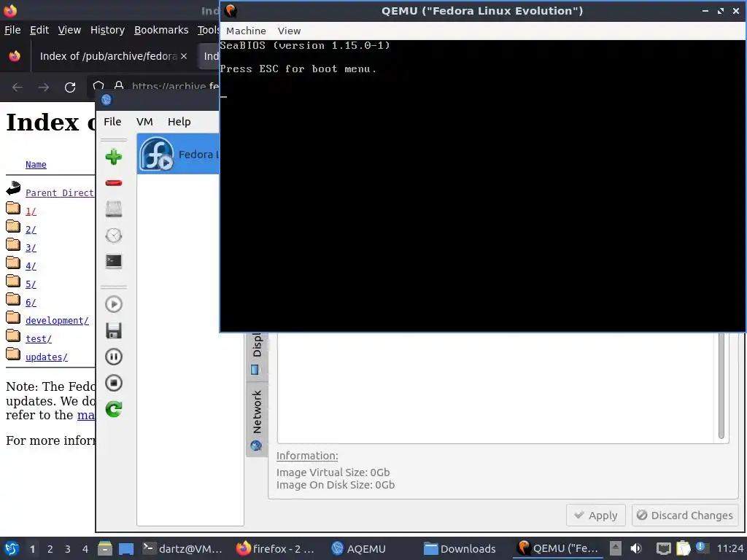Open Firefox View menu
The height and width of the screenshot is (560, 747).
point(69,30)
